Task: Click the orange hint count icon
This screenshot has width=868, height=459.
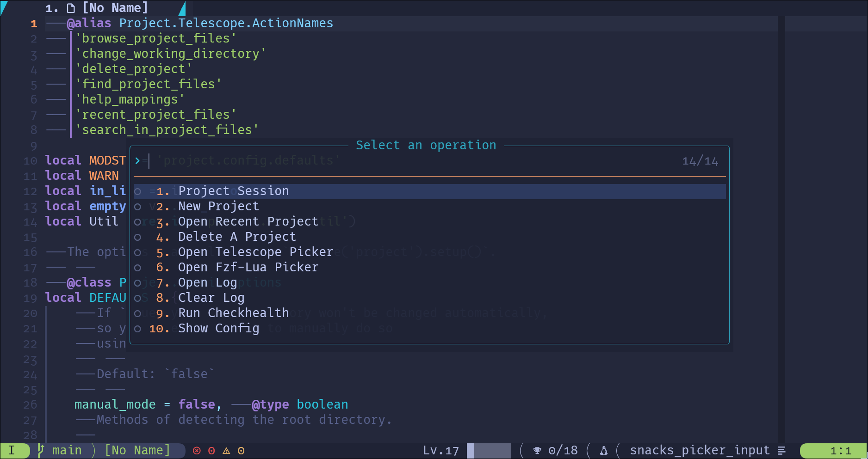Action: click(x=241, y=450)
